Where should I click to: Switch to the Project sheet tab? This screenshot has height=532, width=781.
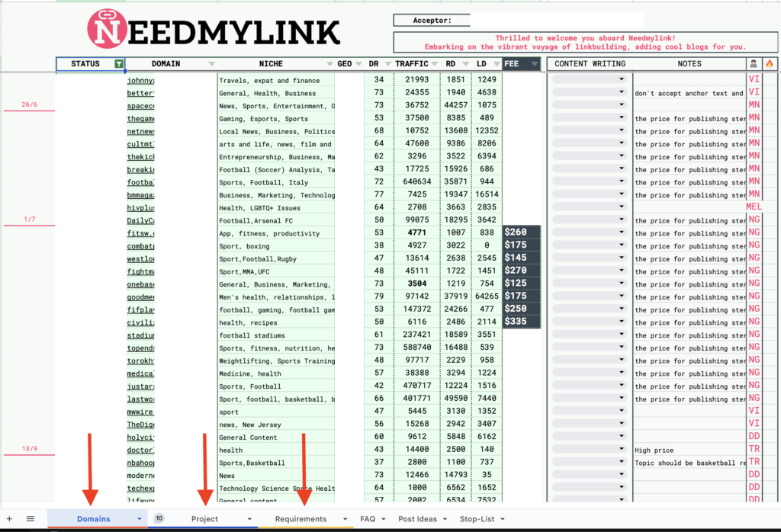(204, 519)
